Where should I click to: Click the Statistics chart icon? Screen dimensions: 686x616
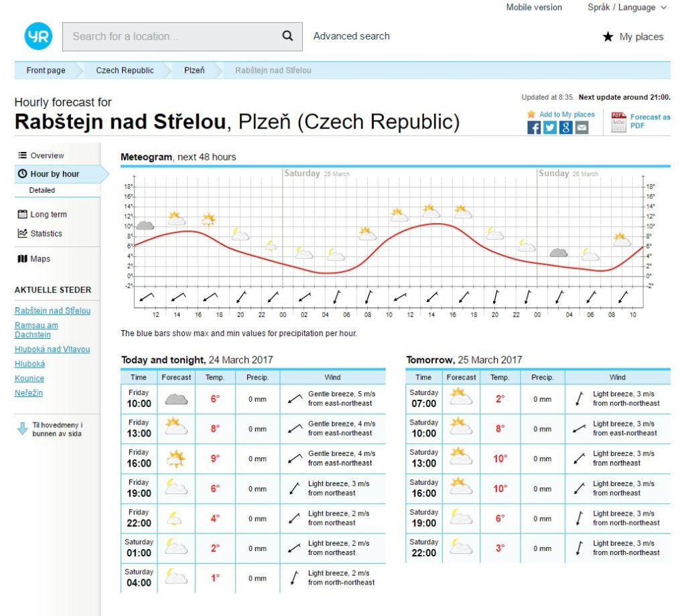click(x=22, y=233)
